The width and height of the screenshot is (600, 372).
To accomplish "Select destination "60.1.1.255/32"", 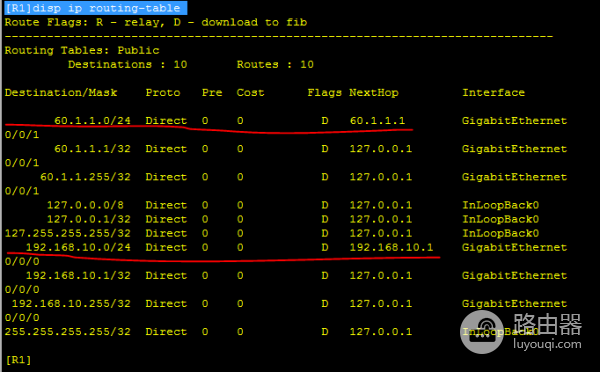I will coord(85,177).
